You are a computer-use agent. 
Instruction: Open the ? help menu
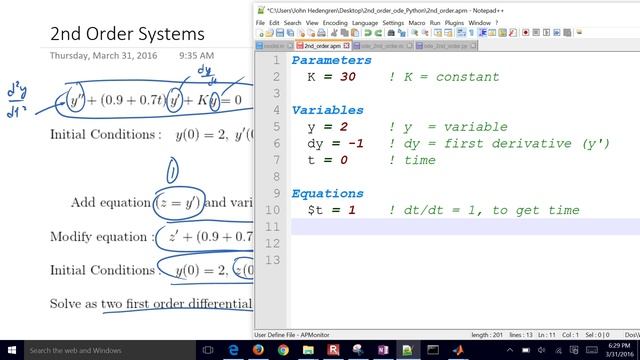click(x=497, y=23)
